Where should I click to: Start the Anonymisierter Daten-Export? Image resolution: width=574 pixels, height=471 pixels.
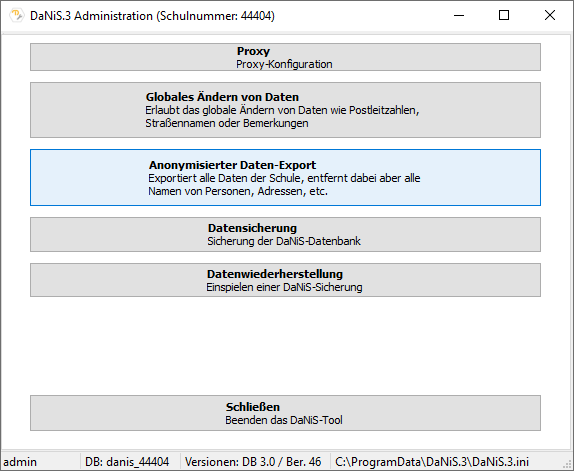tap(285, 177)
